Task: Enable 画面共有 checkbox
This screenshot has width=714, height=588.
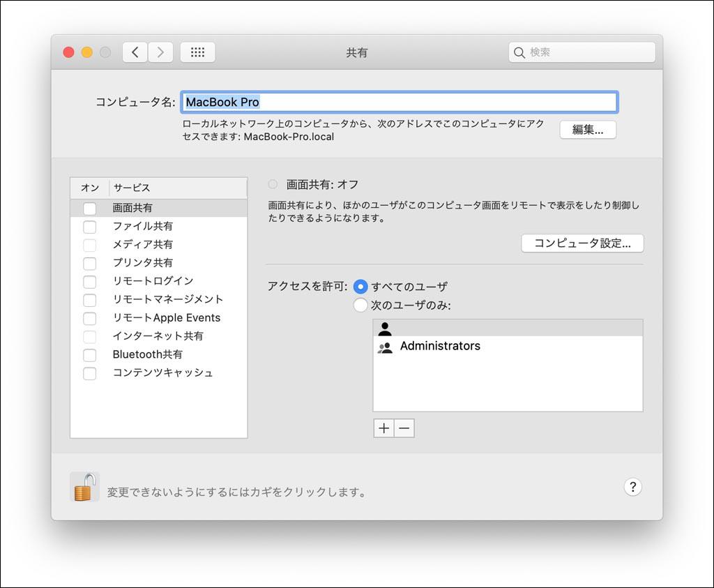Action: coord(90,209)
